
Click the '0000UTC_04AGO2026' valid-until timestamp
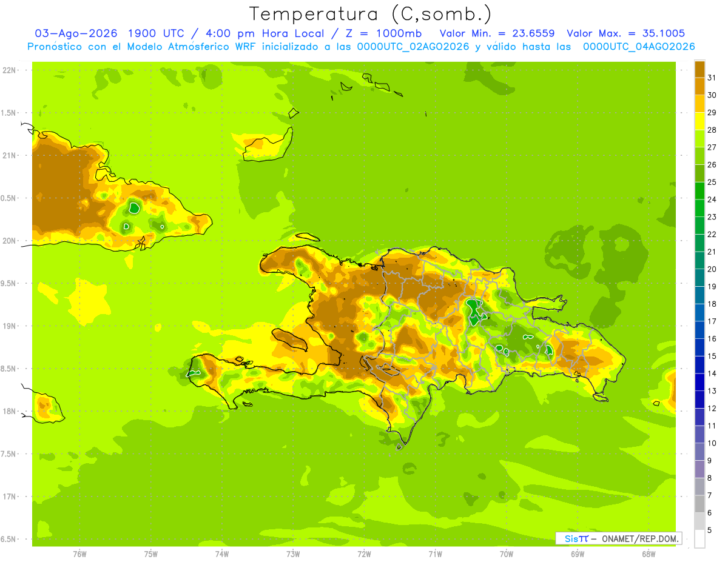pyautogui.click(x=639, y=47)
